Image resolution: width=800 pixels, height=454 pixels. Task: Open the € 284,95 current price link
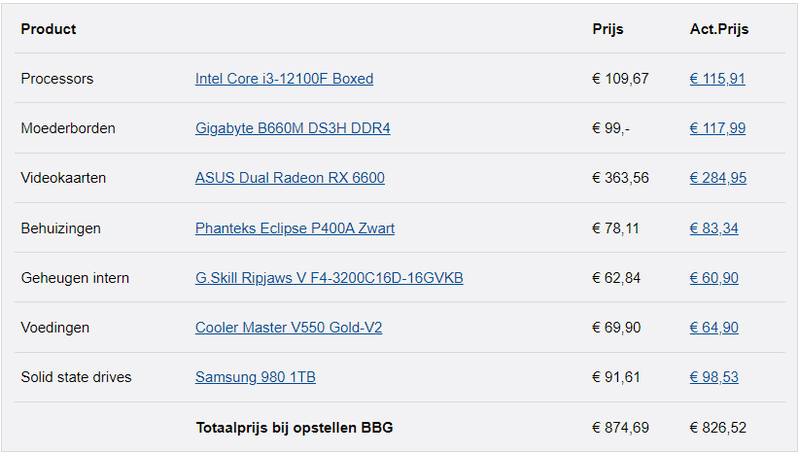point(717,178)
